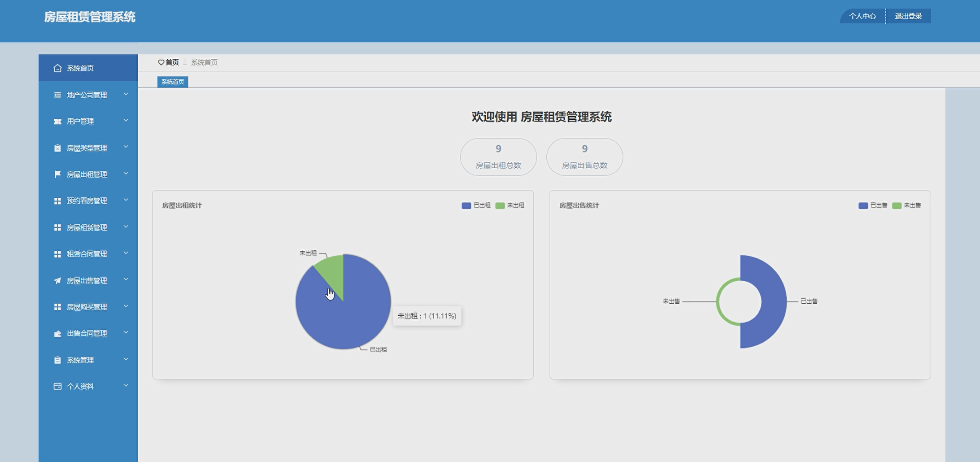Open the 系统管理 menu item
Viewport: 980px width, 462px height.
pyautogui.click(x=88, y=360)
